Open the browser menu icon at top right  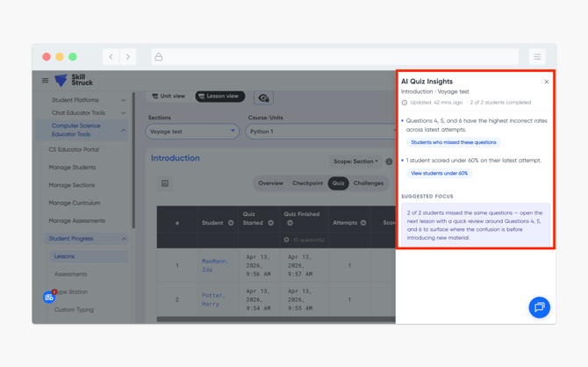(537, 57)
